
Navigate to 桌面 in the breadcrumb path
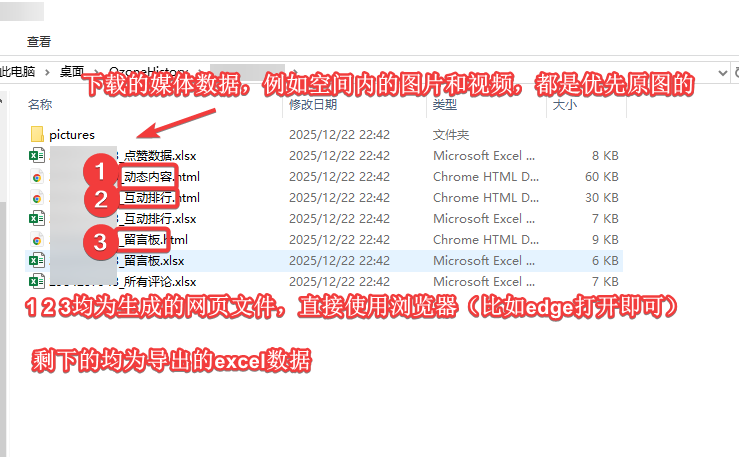coord(71,71)
